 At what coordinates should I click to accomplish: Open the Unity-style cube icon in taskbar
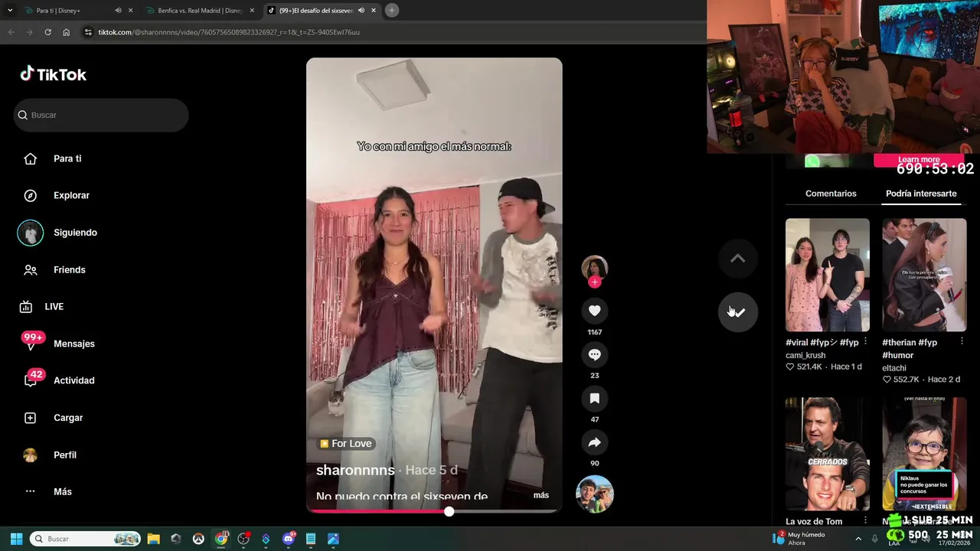[x=176, y=539]
